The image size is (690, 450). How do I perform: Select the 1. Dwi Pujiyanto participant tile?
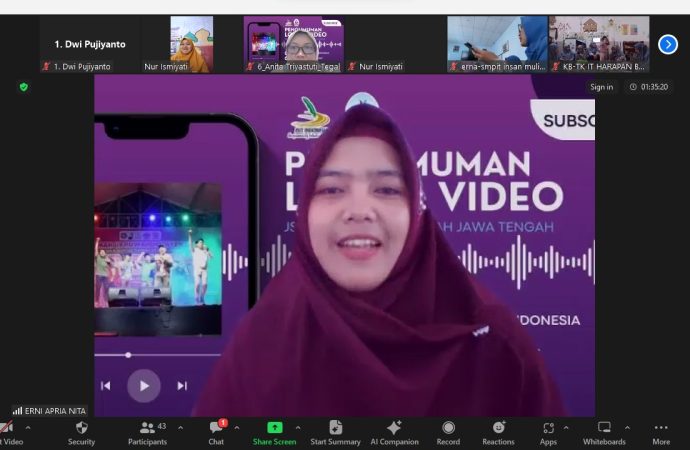(x=90, y=44)
